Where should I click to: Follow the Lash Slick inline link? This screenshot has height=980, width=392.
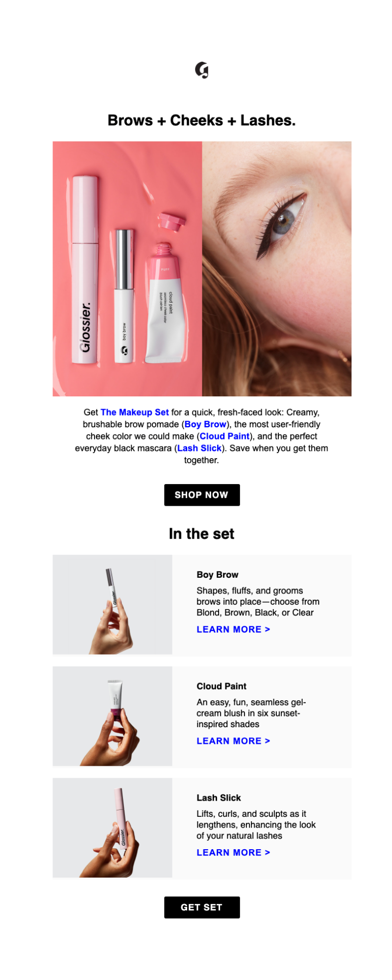click(199, 448)
